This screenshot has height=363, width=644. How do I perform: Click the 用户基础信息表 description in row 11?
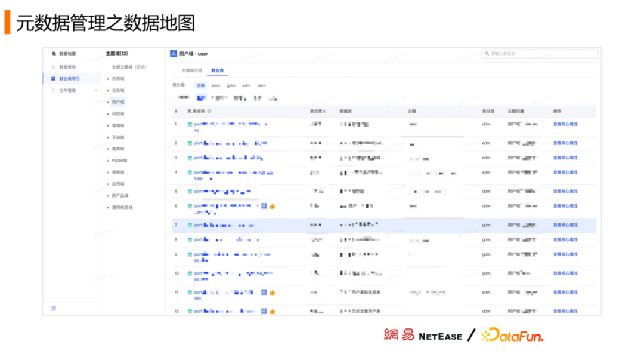[366, 293]
